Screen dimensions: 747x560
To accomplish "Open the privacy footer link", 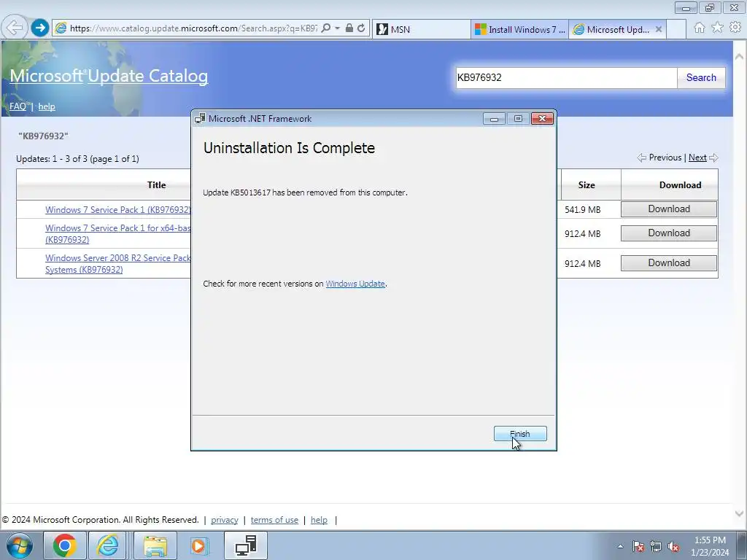I will click(225, 520).
